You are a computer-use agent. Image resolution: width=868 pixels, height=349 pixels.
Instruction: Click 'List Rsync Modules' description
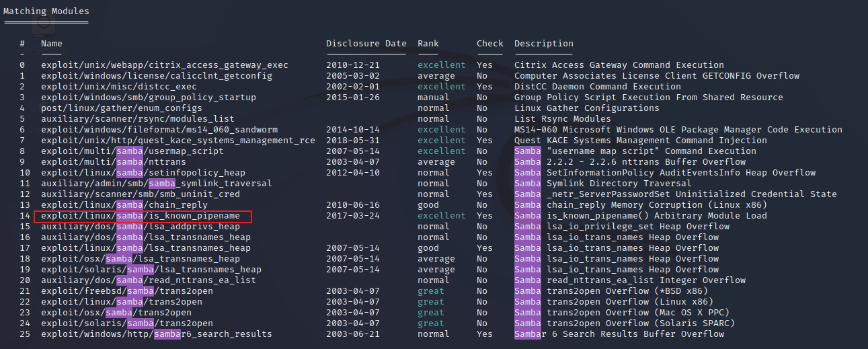coord(563,119)
